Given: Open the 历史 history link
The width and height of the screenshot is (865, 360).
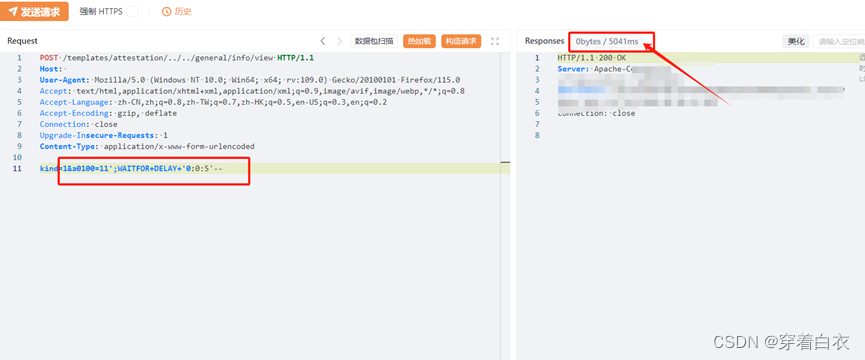Looking at the screenshot, I should tap(177, 12).
